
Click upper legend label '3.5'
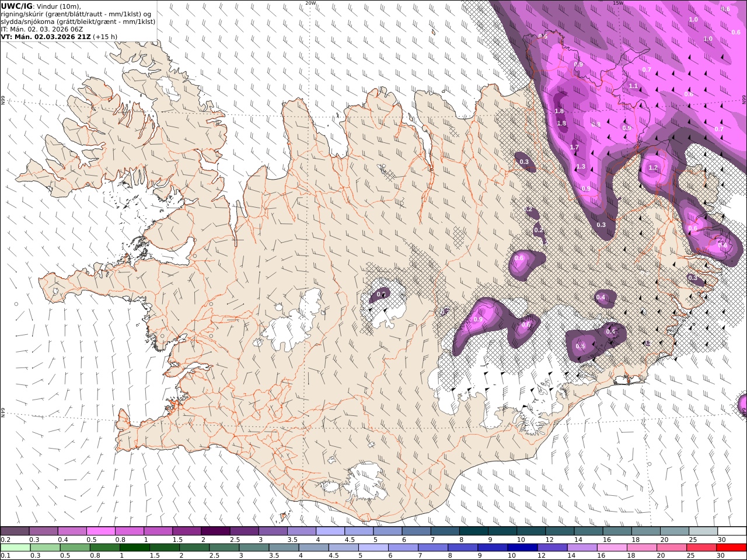click(292, 540)
